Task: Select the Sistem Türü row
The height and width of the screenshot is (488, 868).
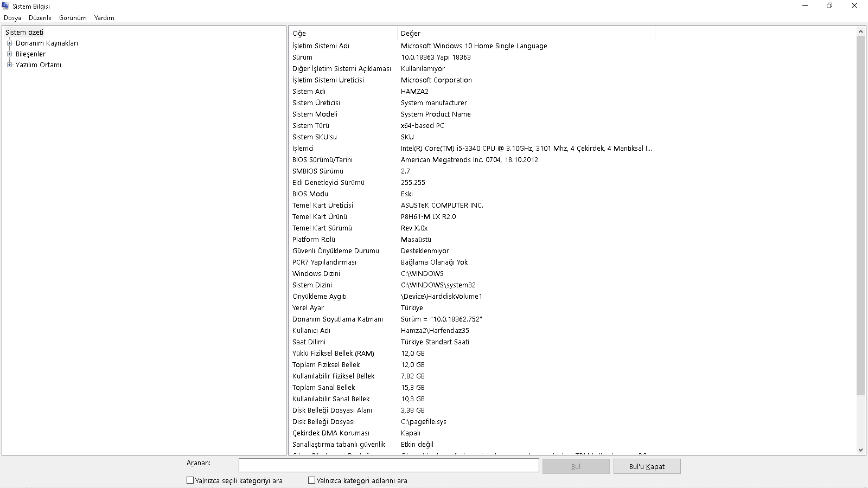Action: tap(472, 126)
